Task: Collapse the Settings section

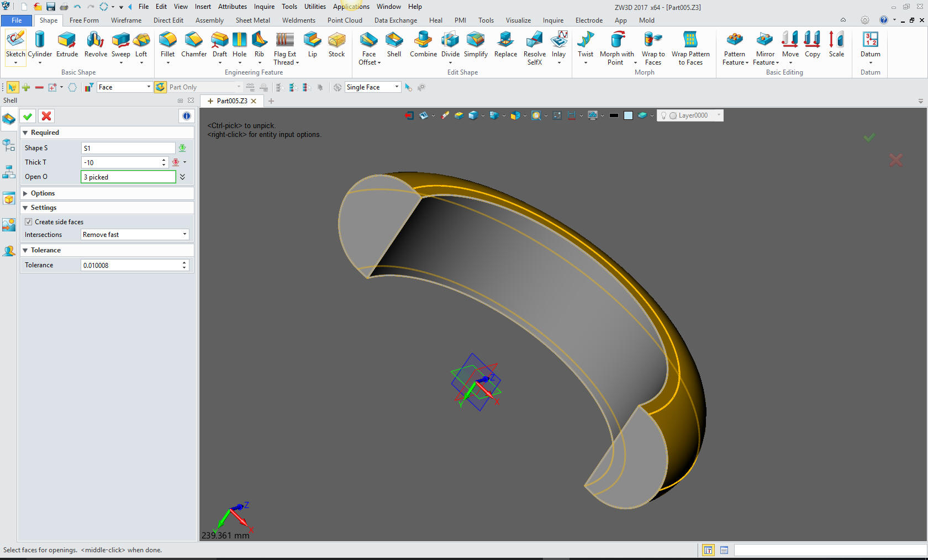Action: (25, 208)
